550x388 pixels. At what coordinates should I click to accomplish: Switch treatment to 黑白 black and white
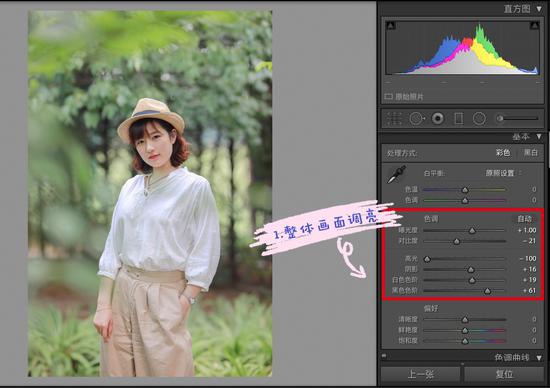(531, 153)
